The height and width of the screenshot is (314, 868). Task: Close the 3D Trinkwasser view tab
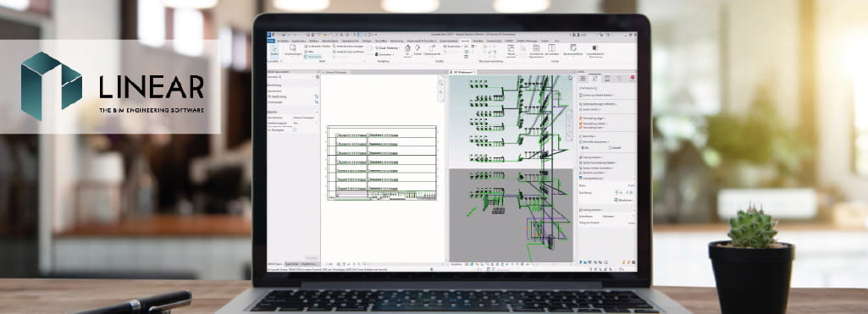click(474, 72)
